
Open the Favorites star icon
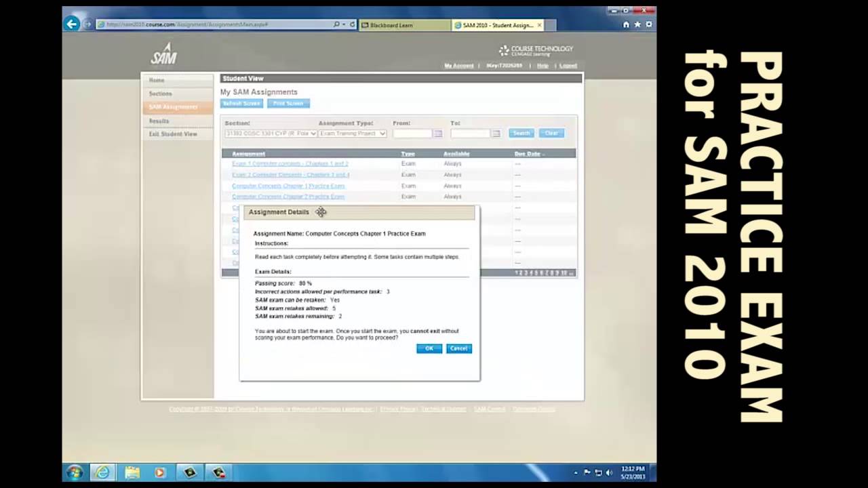(637, 24)
